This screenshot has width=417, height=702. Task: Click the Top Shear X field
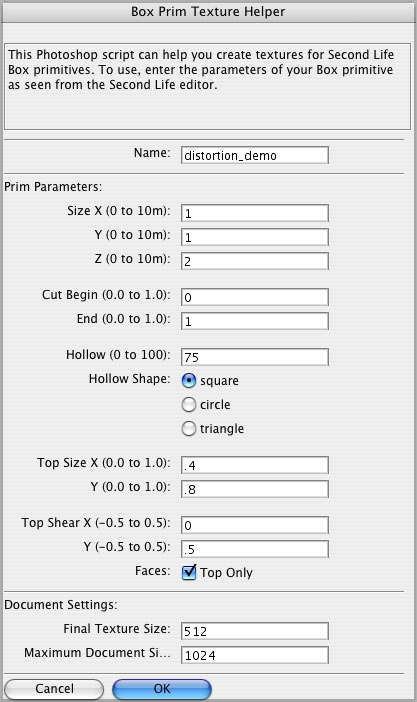point(255,525)
